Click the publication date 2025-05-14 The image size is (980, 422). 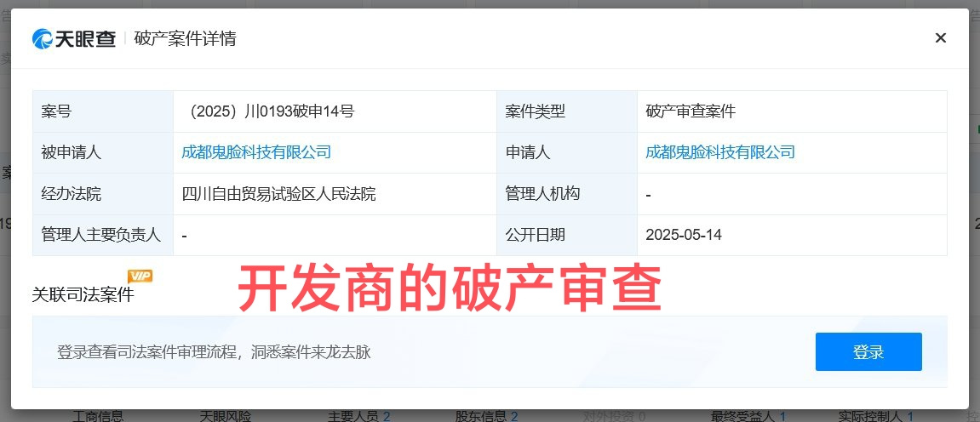(x=683, y=235)
